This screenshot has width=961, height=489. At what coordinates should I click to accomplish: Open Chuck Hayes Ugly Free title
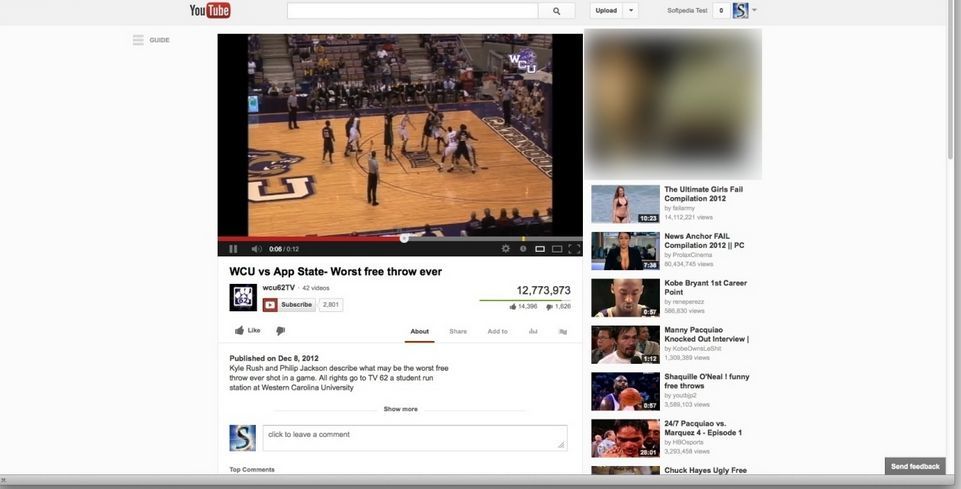click(x=705, y=471)
